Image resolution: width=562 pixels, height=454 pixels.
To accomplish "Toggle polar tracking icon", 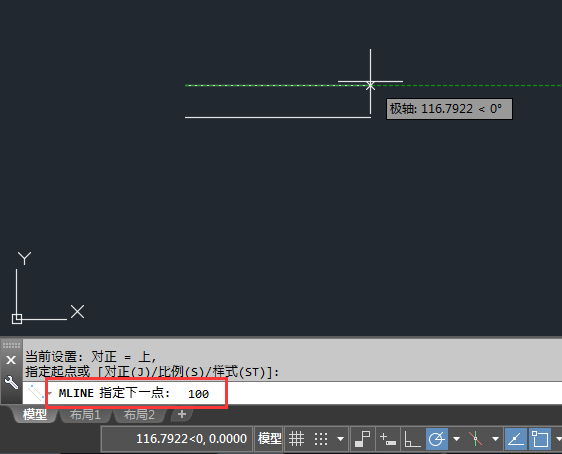I will point(437,439).
